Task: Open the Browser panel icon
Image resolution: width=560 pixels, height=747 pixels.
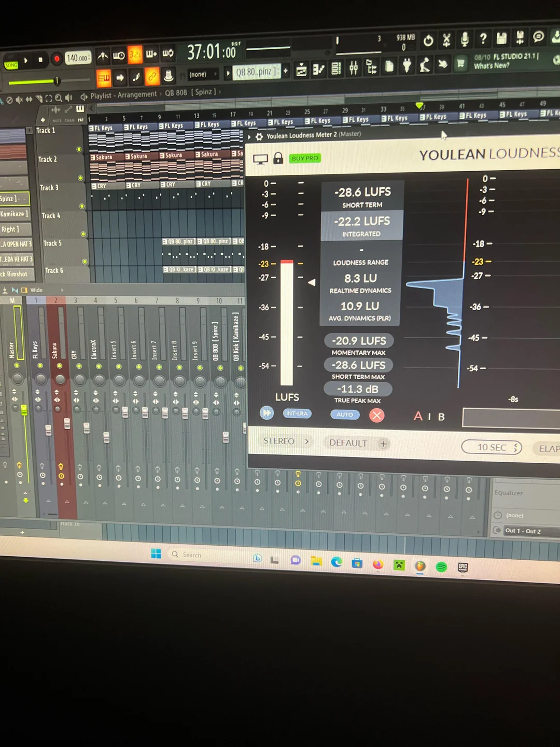Action: point(371,67)
